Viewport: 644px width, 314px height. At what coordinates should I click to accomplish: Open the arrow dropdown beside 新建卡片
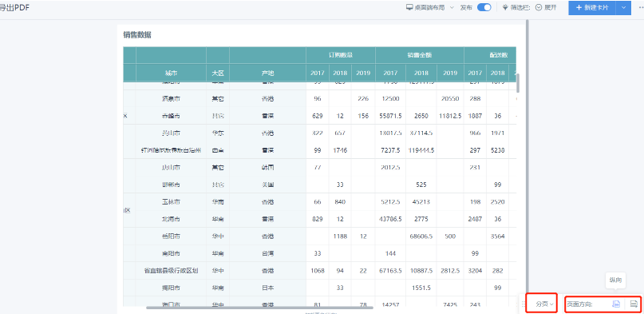624,7
